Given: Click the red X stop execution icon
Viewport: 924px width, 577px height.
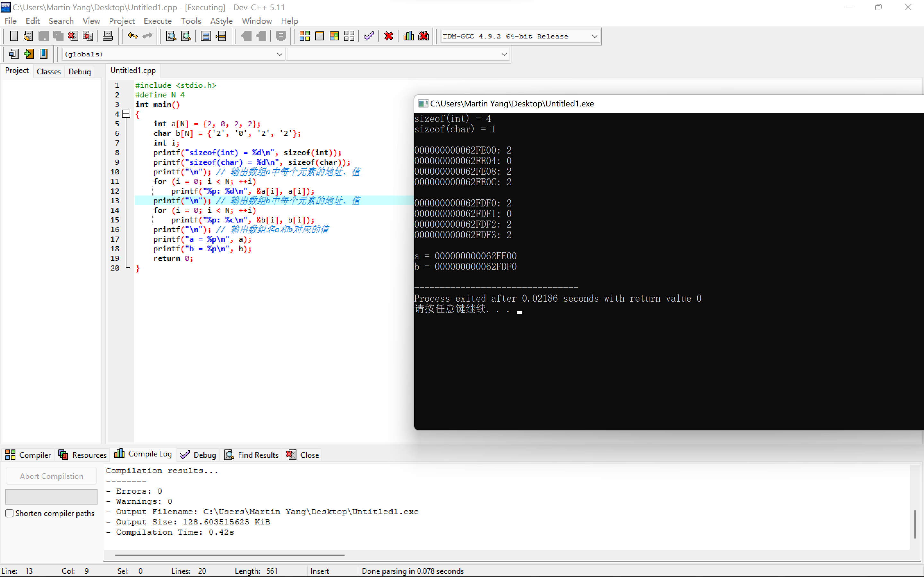Looking at the screenshot, I should pos(389,36).
